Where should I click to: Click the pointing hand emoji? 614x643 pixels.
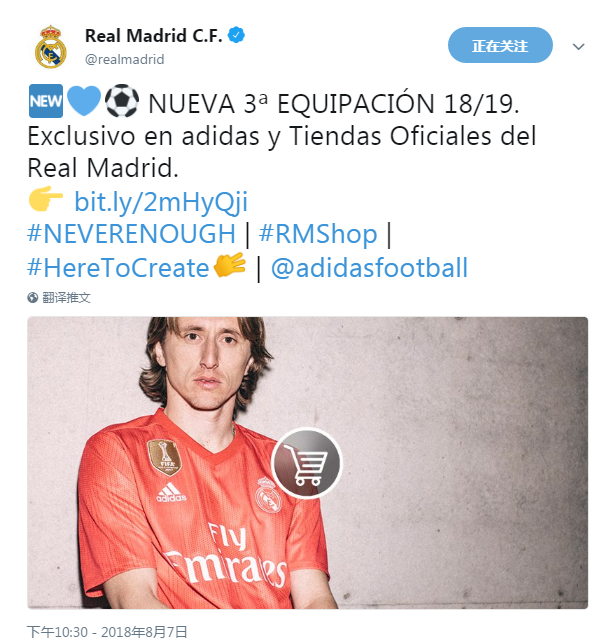46,199
